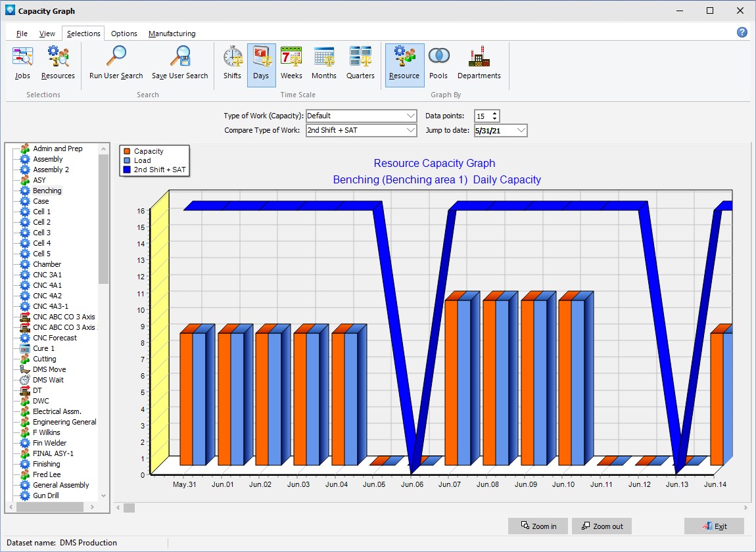Graph by Departments
This screenshot has height=552, width=756.
[479, 64]
